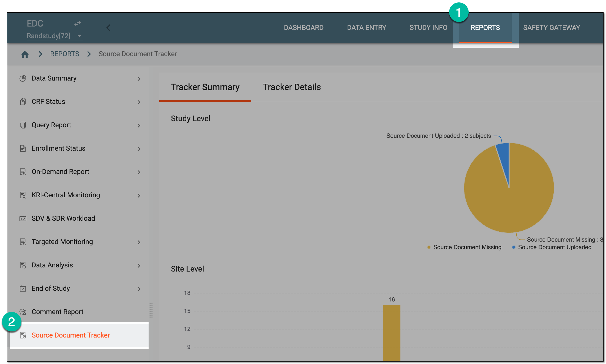The image size is (606, 364).
Task: Click the Data Analysis icon
Action: pyautogui.click(x=23, y=265)
